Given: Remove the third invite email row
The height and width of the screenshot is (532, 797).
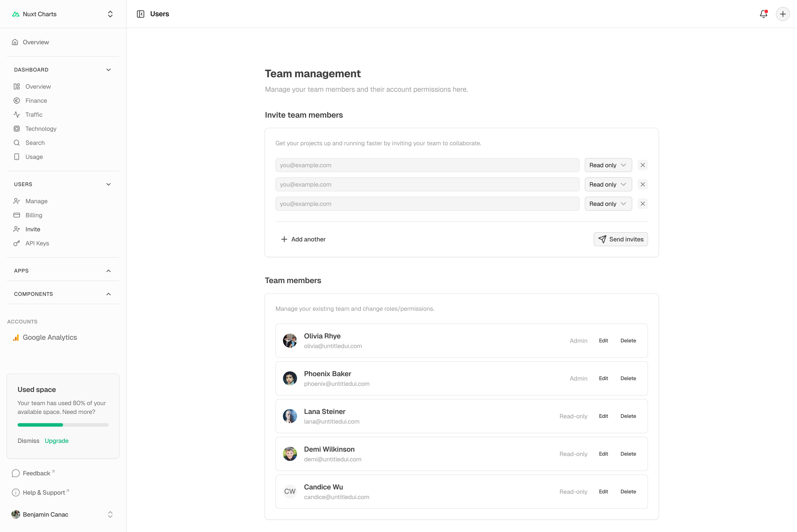Looking at the screenshot, I should pyautogui.click(x=643, y=204).
